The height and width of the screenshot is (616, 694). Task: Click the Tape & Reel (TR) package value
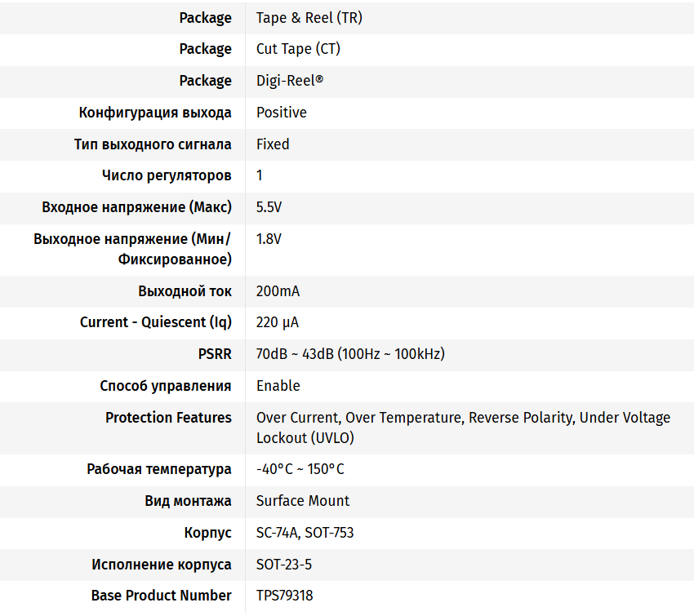point(309,18)
